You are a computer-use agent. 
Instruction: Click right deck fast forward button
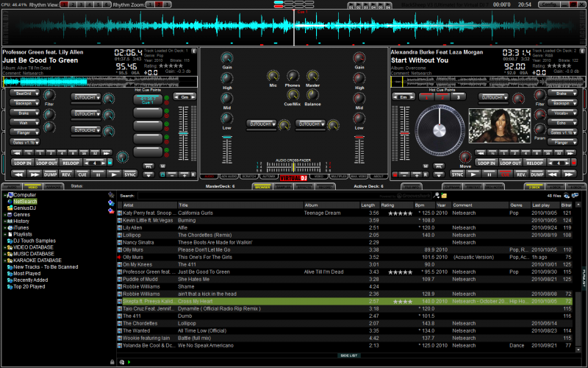point(568,174)
